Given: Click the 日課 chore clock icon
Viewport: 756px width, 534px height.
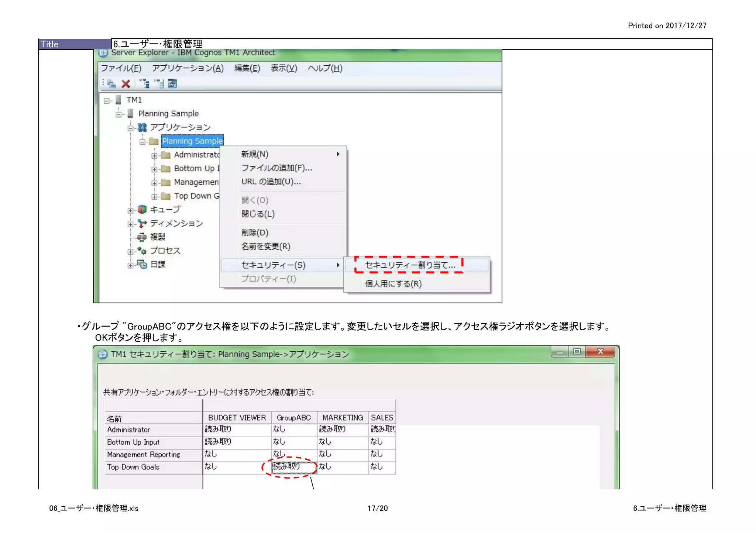Looking at the screenshot, I should 142,264.
